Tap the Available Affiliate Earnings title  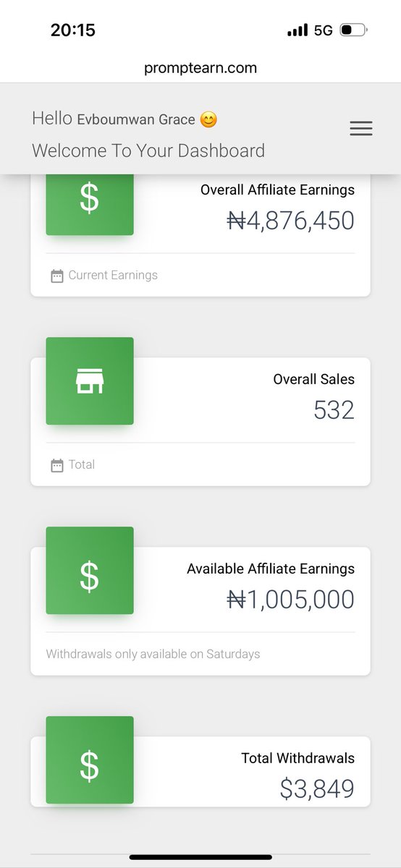pyautogui.click(x=271, y=569)
